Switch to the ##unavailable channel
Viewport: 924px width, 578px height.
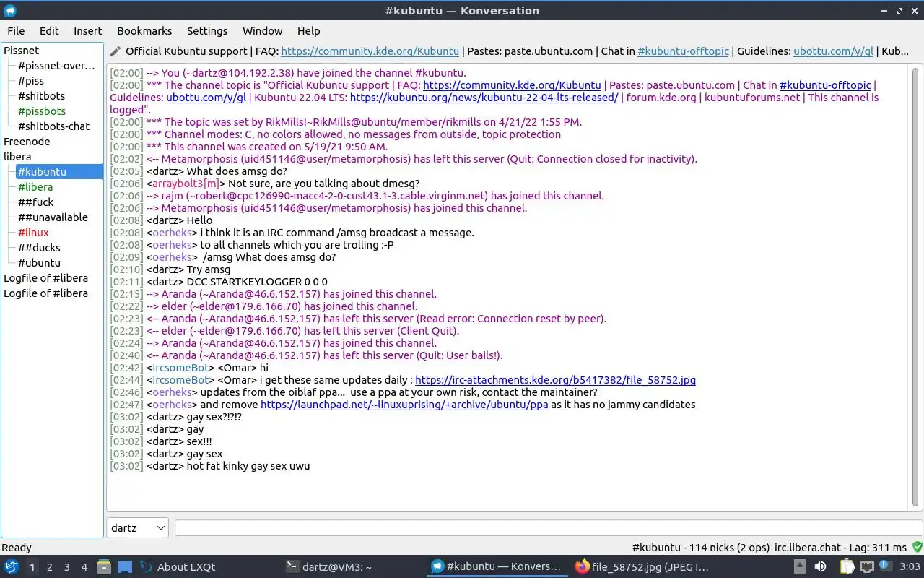click(x=53, y=217)
